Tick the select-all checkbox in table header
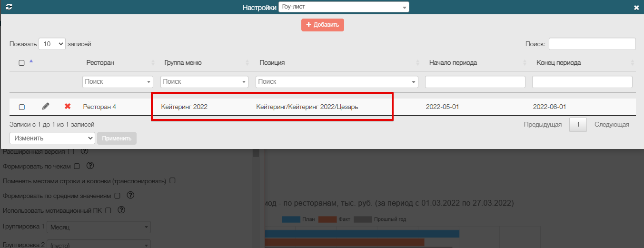This screenshot has height=248, width=644. tap(21, 63)
